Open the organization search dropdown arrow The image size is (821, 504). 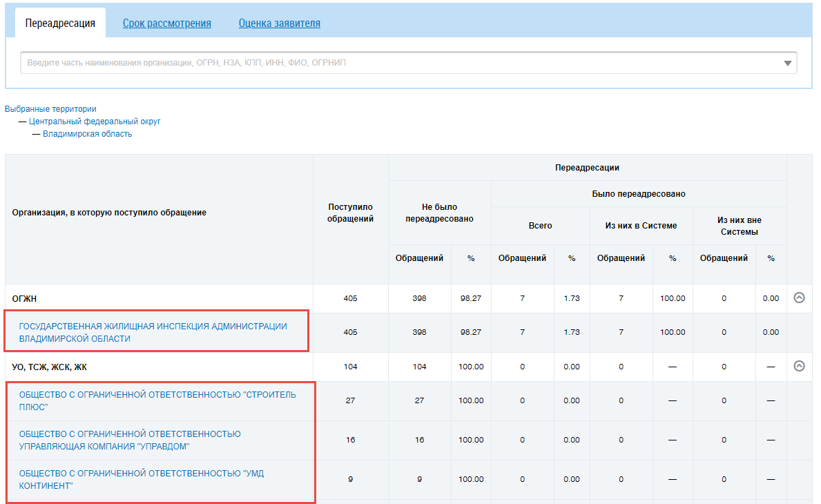pos(787,63)
